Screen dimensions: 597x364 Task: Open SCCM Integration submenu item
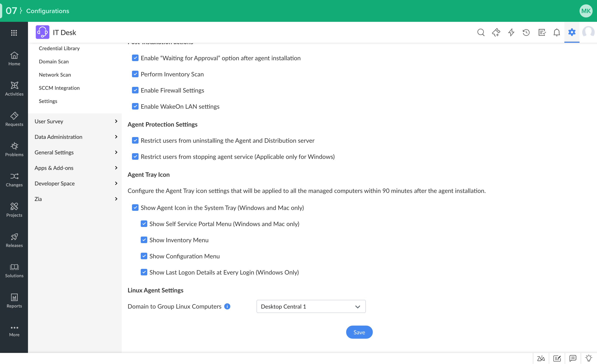(x=59, y=88)
